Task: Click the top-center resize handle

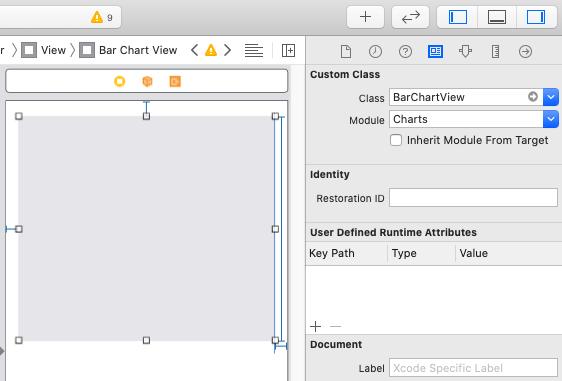Action: 146,116
